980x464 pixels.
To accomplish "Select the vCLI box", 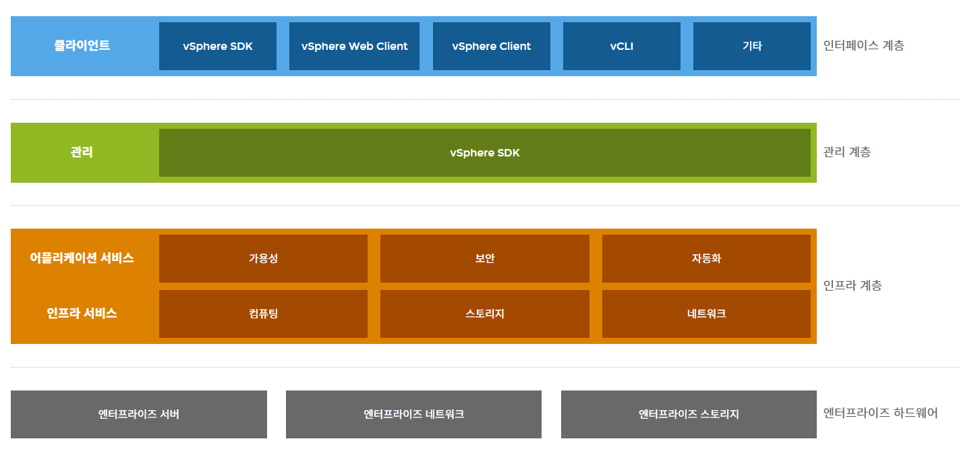I will [x=621, y=47].
